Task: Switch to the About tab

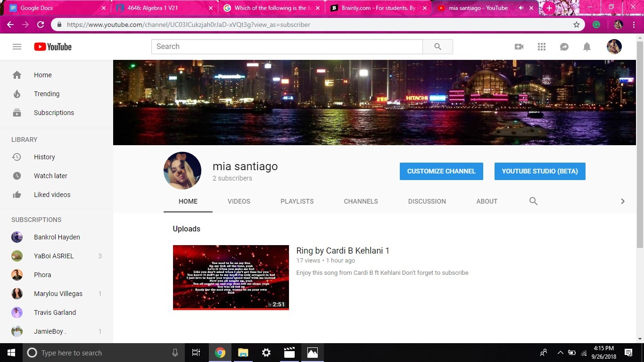Action: coord(487,201)
